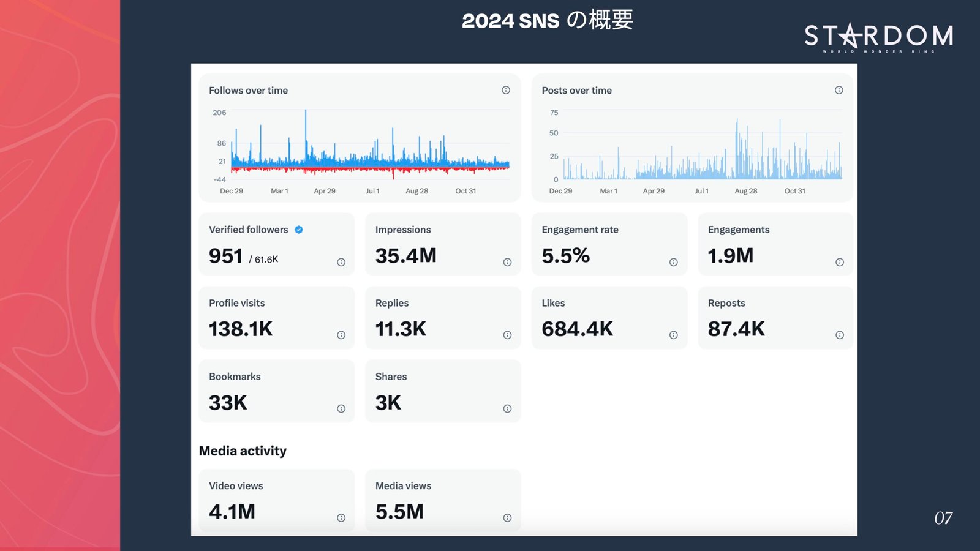980x551 pixels.
Task: Select the Likes 684.4K value
Action: pos(578,329)
